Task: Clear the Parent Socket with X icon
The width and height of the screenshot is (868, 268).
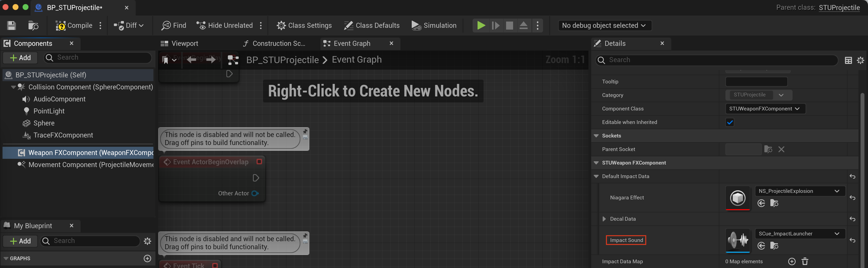Action: [781, 149]
